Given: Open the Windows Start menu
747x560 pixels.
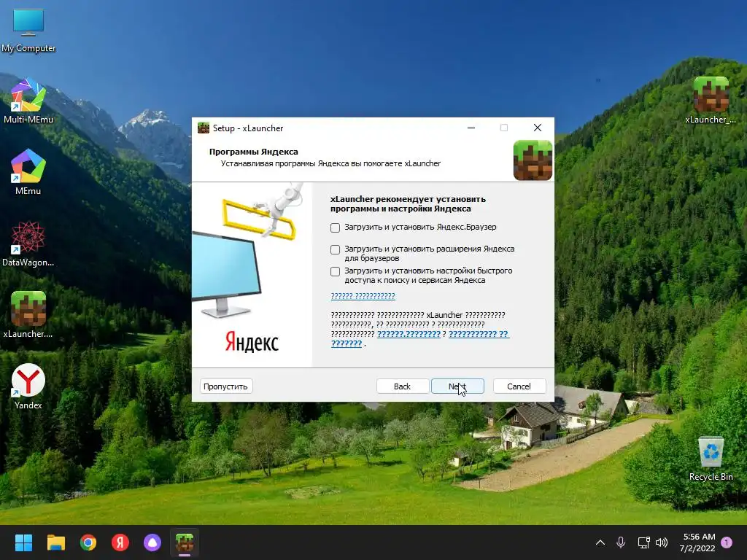Looking at the screenshot, I should point(23,542).
